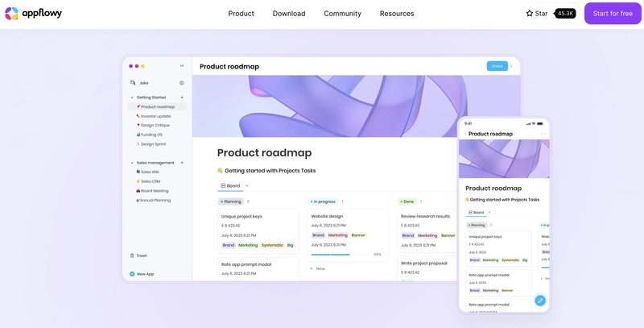Screen dimensions: 644x328
Task: Click the AppFlowy logo in the header
Action: click(33, 14)
